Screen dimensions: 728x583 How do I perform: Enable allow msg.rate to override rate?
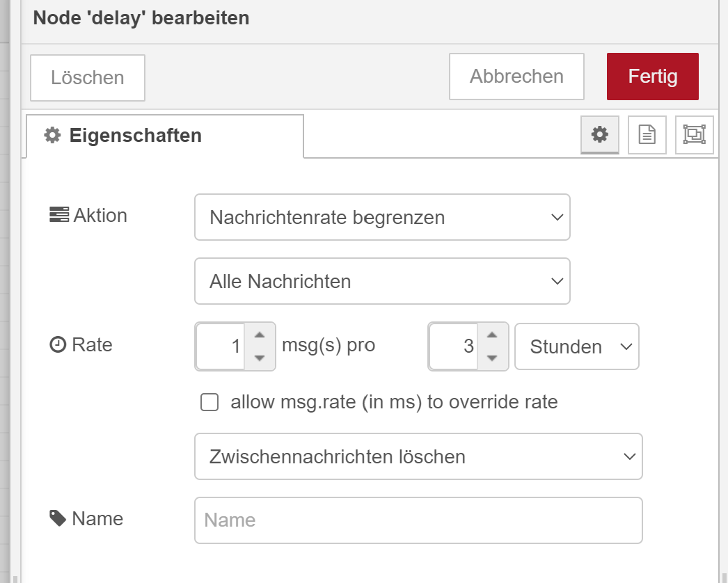coord(209,402)
